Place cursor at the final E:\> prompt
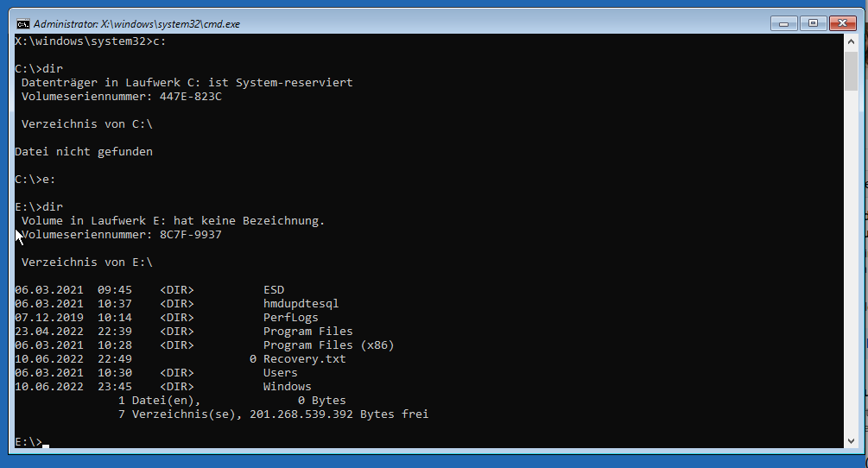Screen dimensions: 868x468 click(45, 442)
